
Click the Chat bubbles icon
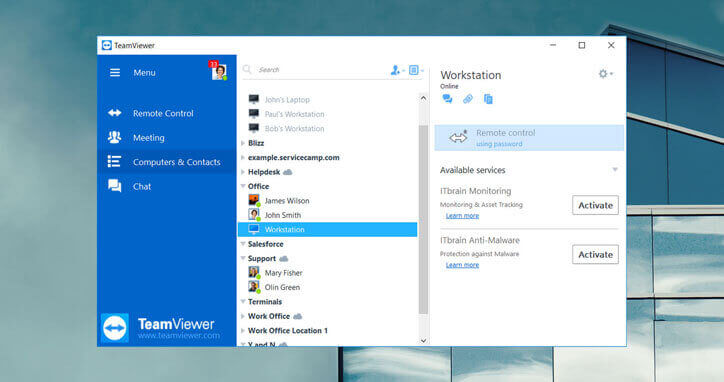point(115,186)
